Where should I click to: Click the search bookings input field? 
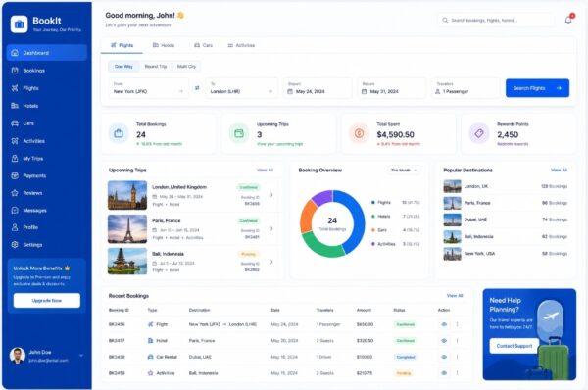click(x=495, y=20)
